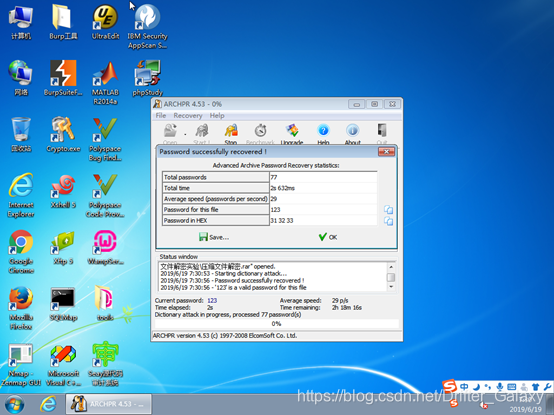The width and height of the screenshot is (554, 415).
Task: Click the Quit toolbar icon
Action: point(382,134)
